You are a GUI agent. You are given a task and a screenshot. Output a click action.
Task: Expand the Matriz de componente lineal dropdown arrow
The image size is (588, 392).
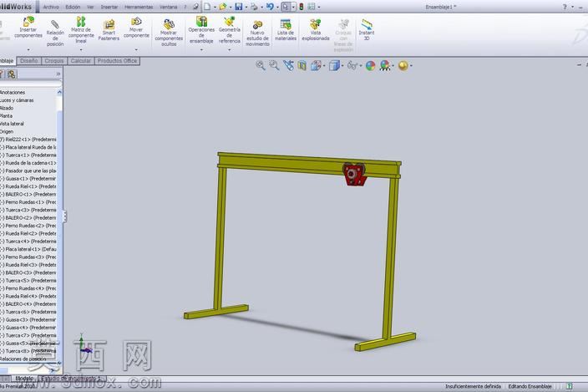(x=81, y=49)
